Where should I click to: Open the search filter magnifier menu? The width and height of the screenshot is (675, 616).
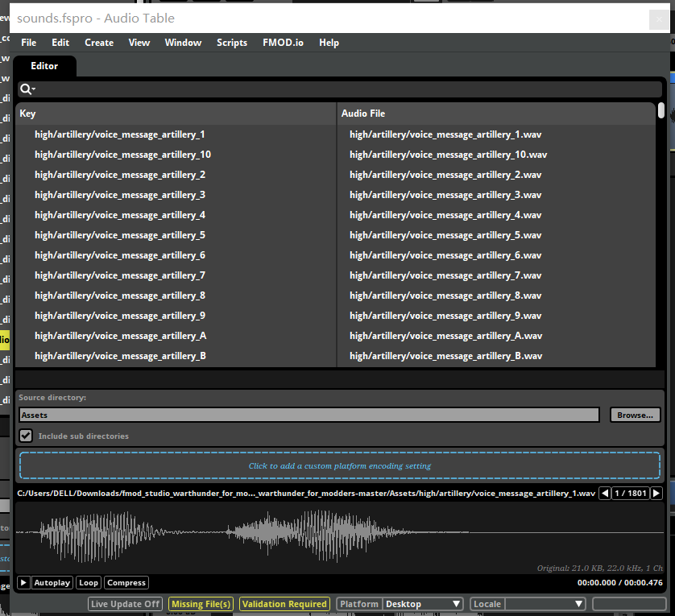[26, 89]
